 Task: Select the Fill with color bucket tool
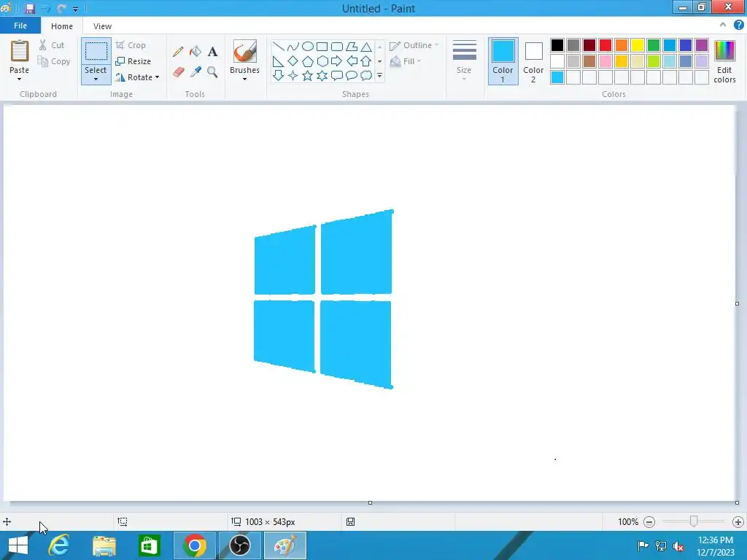(x=196, y=52)
